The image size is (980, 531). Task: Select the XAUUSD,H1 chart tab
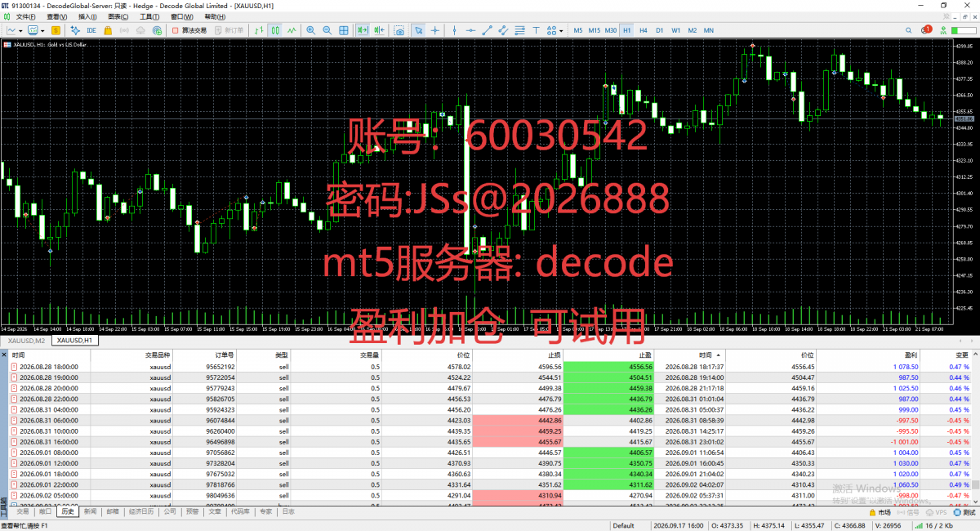pos(74,340)
